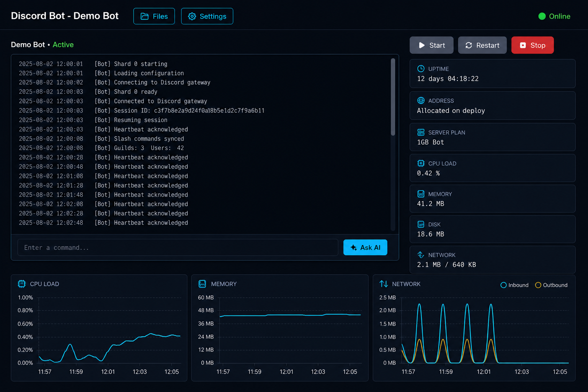
Task: Click the 'Shard 0 starting' log line
Action: 93,64
